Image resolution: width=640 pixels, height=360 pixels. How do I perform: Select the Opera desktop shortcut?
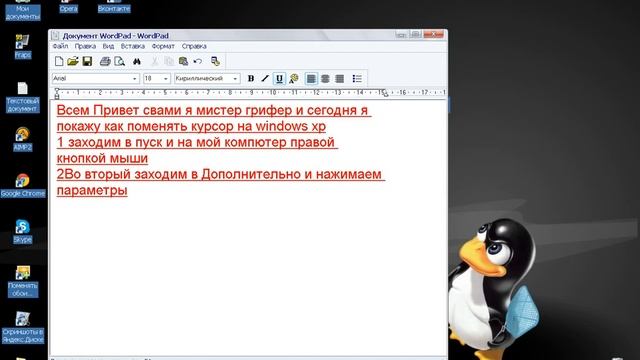click(x=68, y=7)
